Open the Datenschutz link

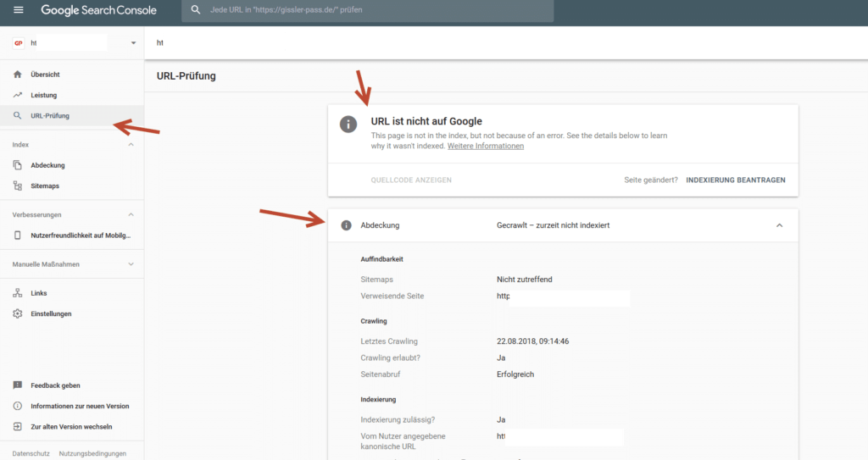pyautogui.click(x=31, y=453)
